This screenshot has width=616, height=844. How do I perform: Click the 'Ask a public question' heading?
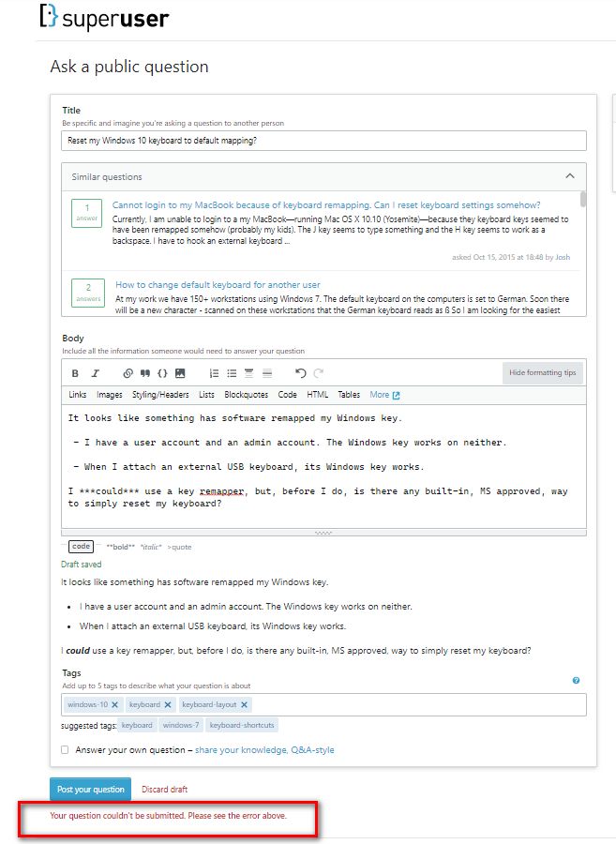(129, 67)
